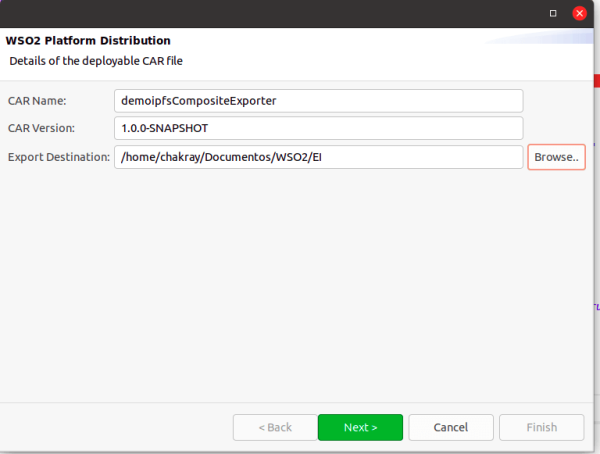Screen dimensions: 600x454
Task: Click into the CAR Version field
Action: point(318,129)
